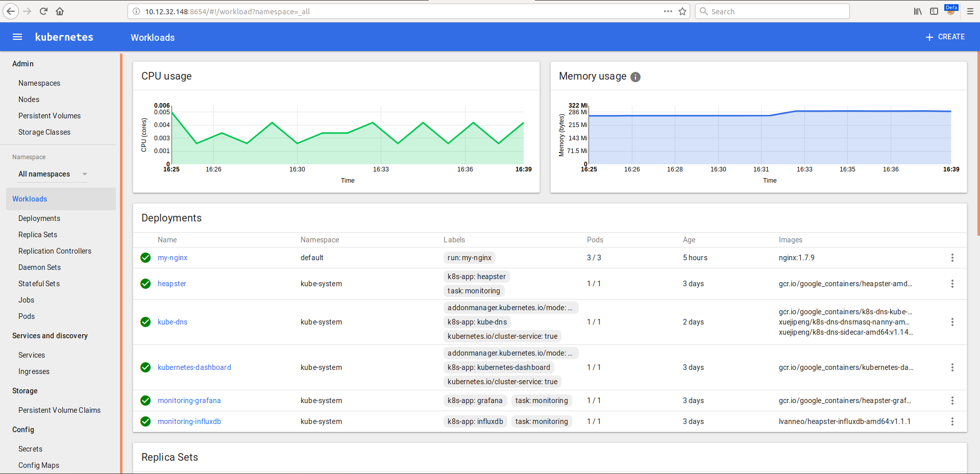Viewport: 980px width, 474px height.
Task: Expand the All namespaces dropdown
Action: (x=53, y=174)
